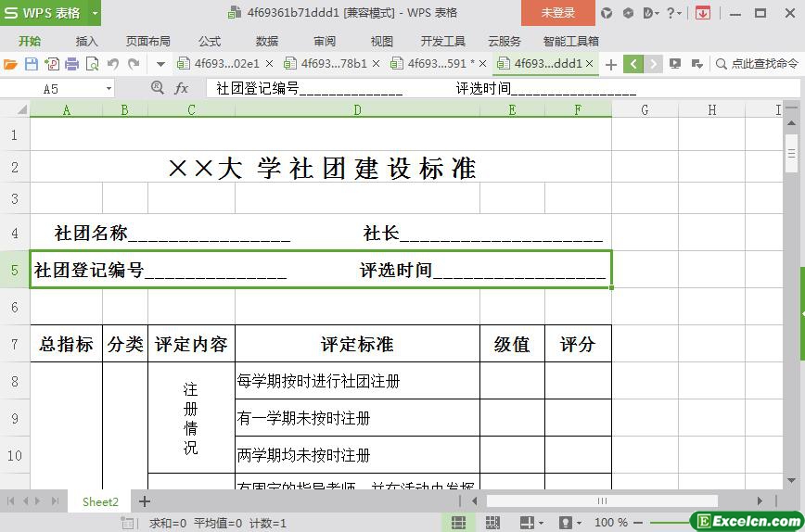Expand the quick access toolbar dropdown arrow

click(x=160, y=64)
